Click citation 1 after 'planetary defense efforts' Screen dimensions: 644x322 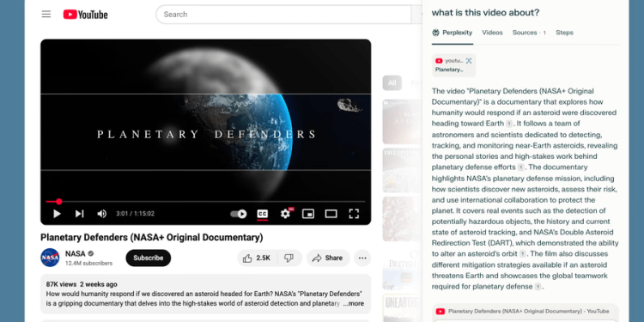tap(521, 167)
